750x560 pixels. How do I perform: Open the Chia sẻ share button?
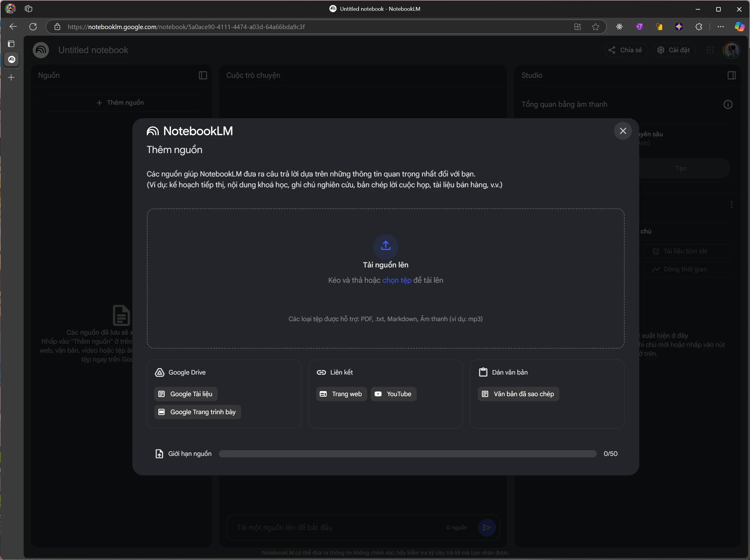click(x=626, y=50)
